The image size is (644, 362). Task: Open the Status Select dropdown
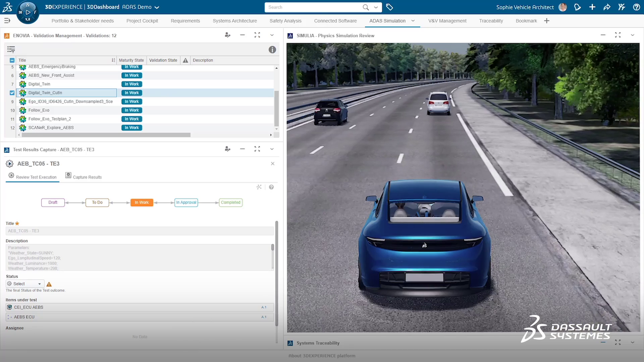click(x=25, y=284)
